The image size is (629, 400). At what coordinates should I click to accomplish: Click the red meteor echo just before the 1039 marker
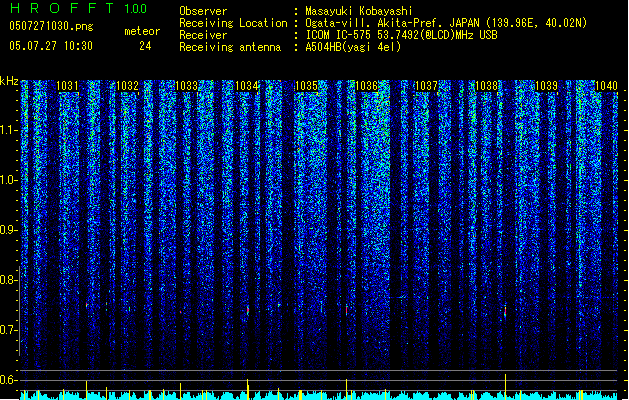505,311
